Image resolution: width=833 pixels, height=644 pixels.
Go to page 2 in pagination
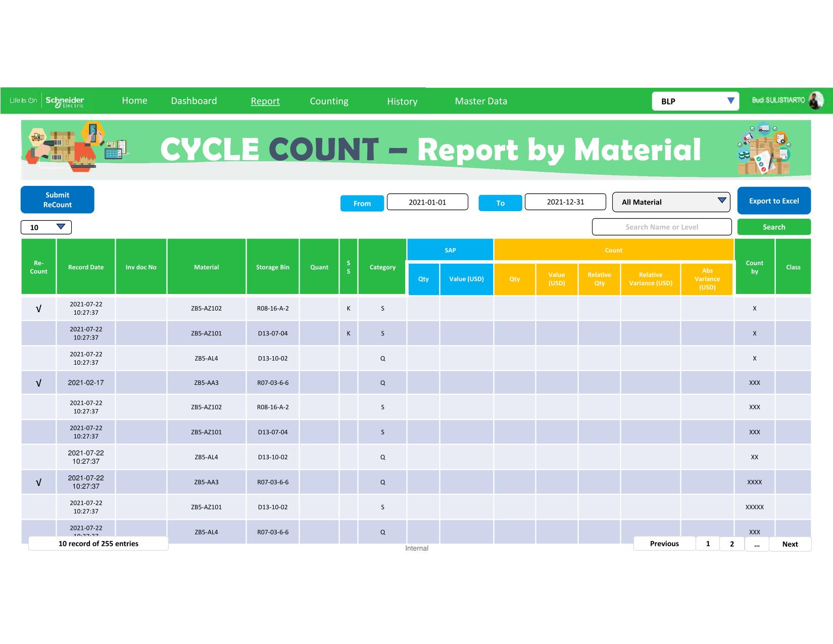(x=731, y=544)
